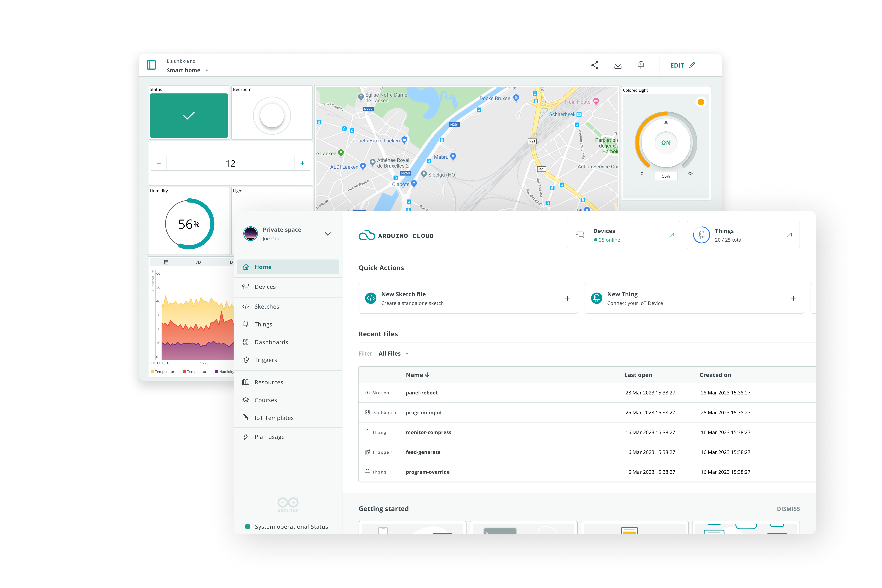Click the Arduino Cloud logo
This screenshot has height=588, width=882.
(x=396, y=236)
